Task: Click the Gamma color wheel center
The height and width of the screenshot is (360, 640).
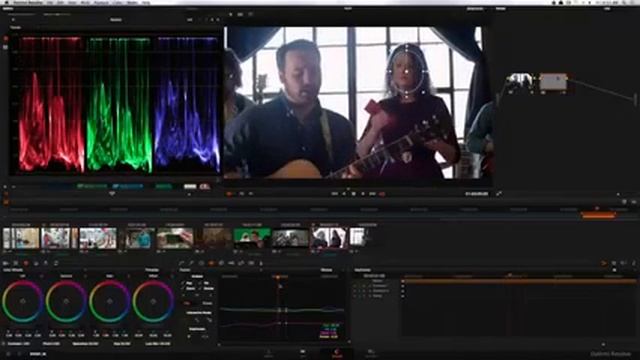Action: 67,302
